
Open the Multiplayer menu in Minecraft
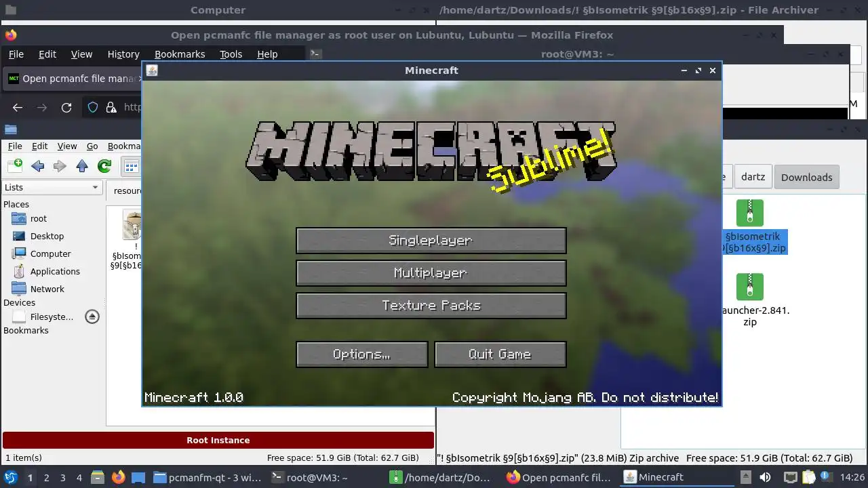pyautogui.click(x=431, y=273)
